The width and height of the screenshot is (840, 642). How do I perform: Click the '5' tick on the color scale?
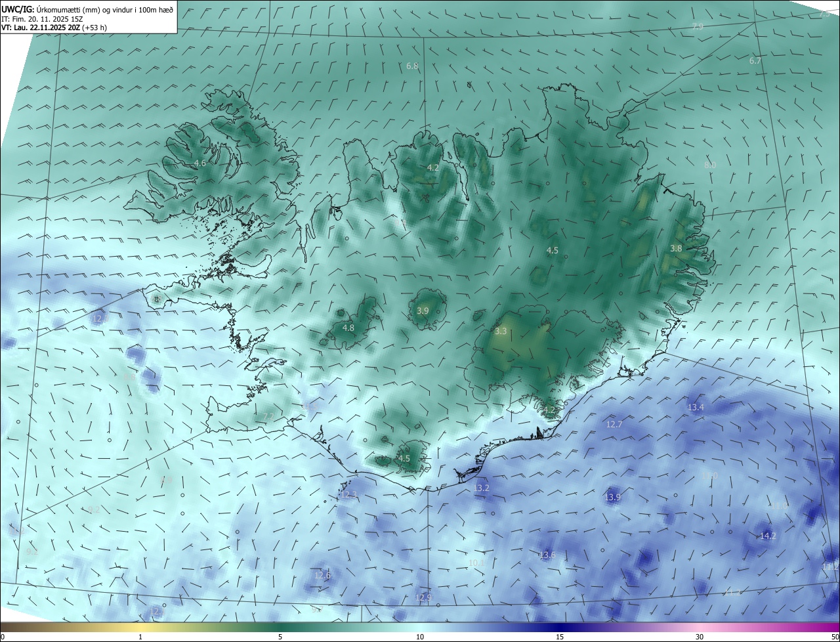click(x=280, y=637)
